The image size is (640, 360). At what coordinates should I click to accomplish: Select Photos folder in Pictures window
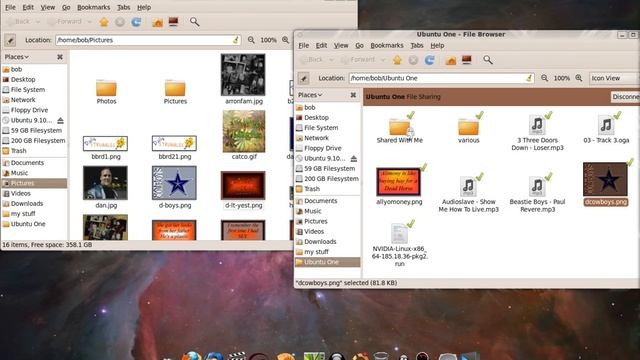click(106, 91)
